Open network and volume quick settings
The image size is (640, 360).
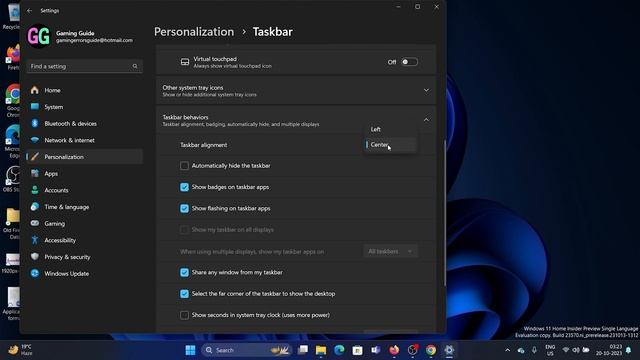576,350
